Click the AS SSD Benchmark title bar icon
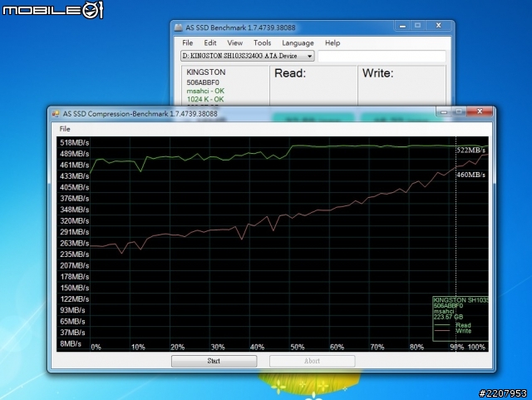This screenshot has height=400, width=532. [x=179, y=27]
